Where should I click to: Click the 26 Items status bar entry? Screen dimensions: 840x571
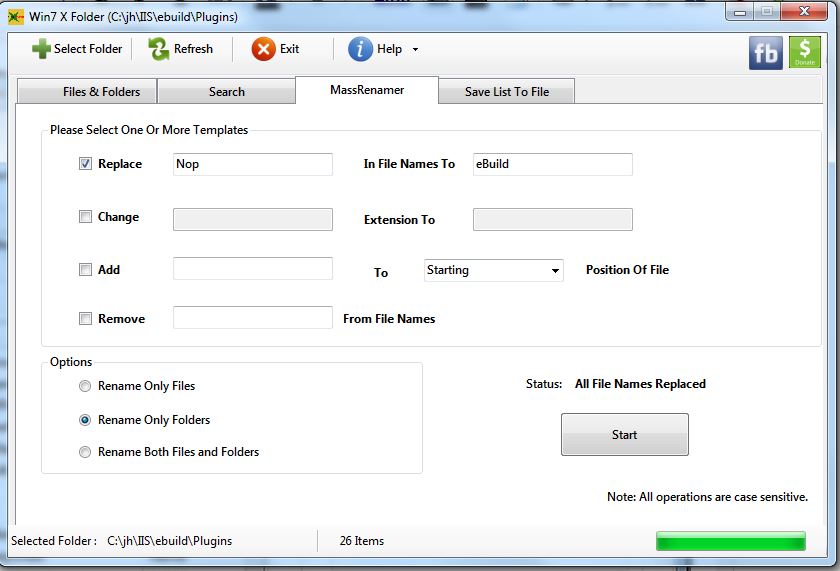362,541
